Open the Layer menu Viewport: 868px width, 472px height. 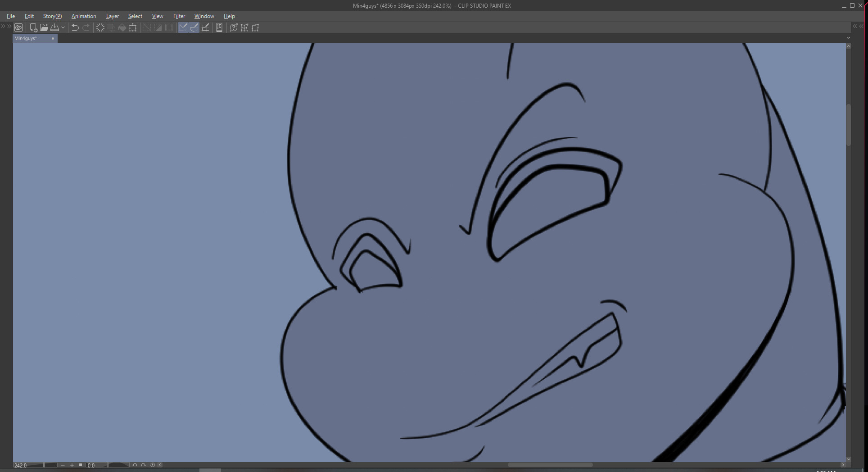click(113, 16)
